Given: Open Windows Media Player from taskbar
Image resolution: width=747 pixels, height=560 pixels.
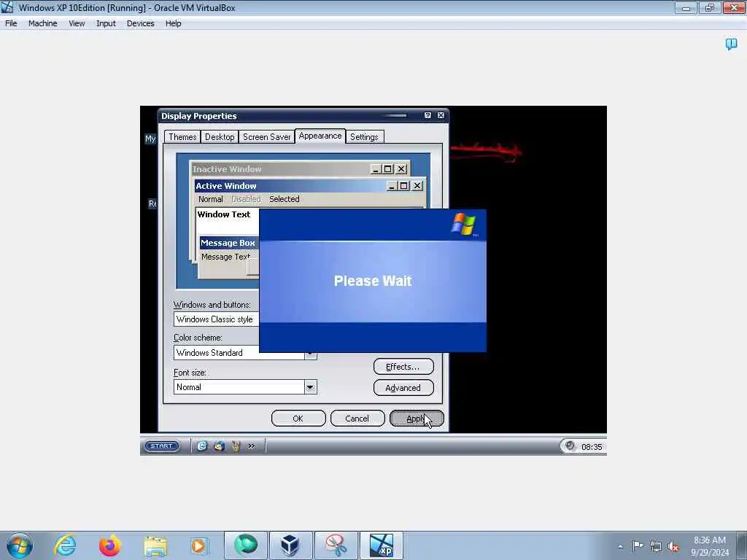Looking at the screenshot, I should tap(198, 545).
